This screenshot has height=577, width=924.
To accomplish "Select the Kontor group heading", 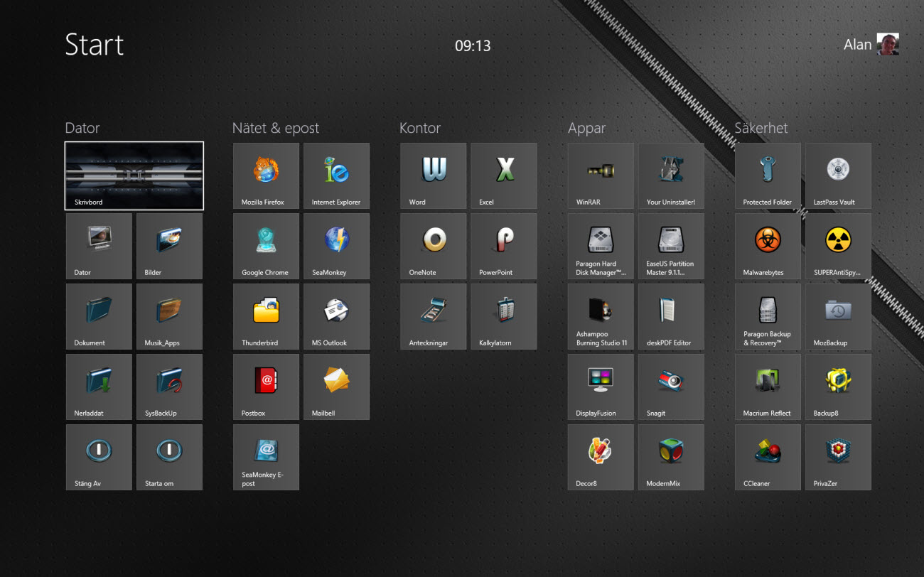I will coord(420,128).
